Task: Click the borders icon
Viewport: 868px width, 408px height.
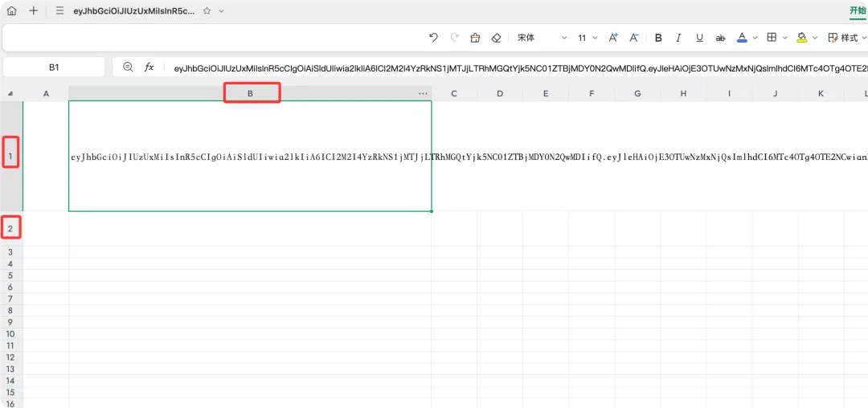Action: (x=772, y=38)
